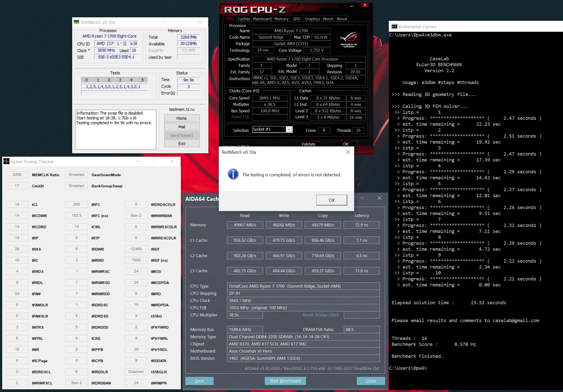Click the Exit button in TestMem5

pyautogui.click(x=182, y=144)
